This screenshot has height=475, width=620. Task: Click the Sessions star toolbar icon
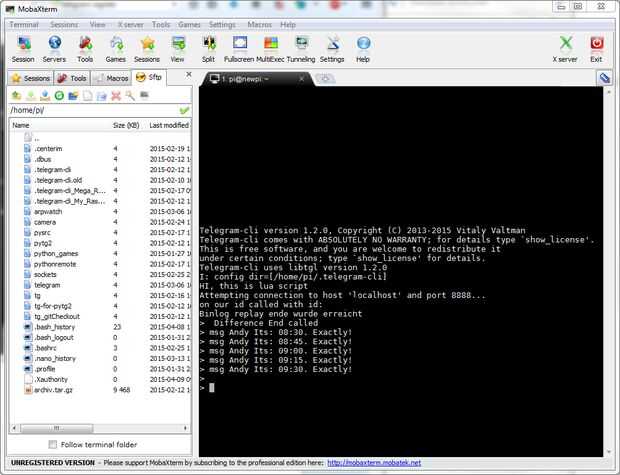[x=147, y=49]
